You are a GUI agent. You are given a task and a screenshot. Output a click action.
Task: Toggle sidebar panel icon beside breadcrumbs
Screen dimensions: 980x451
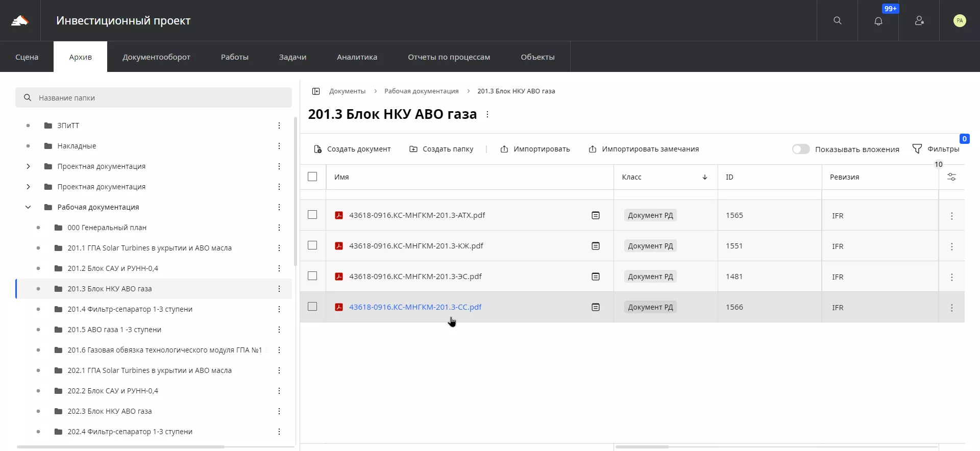pos(316,91)
